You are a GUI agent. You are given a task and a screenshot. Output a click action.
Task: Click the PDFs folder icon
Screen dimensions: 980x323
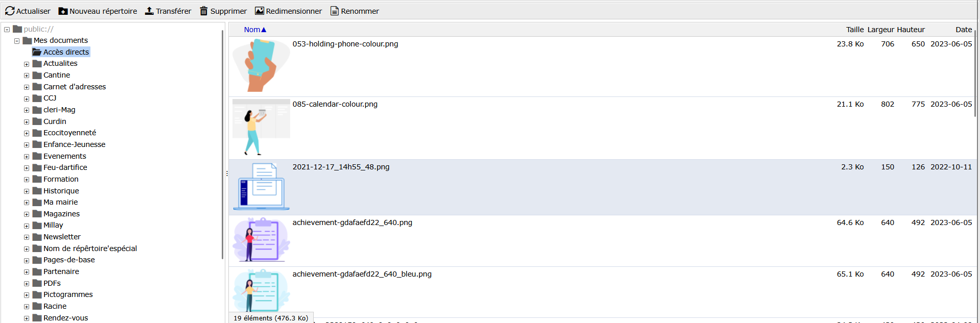pos(37,283)
